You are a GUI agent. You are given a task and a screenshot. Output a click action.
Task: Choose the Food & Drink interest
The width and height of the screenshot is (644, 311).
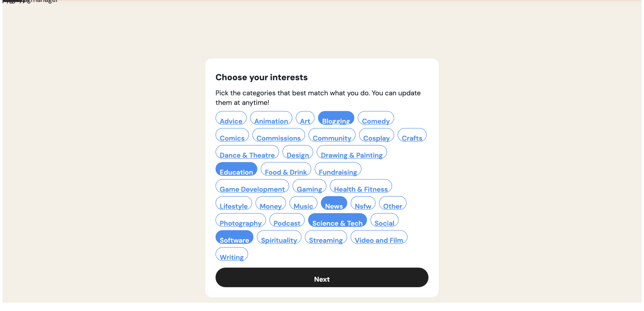[x=286, y=169]
